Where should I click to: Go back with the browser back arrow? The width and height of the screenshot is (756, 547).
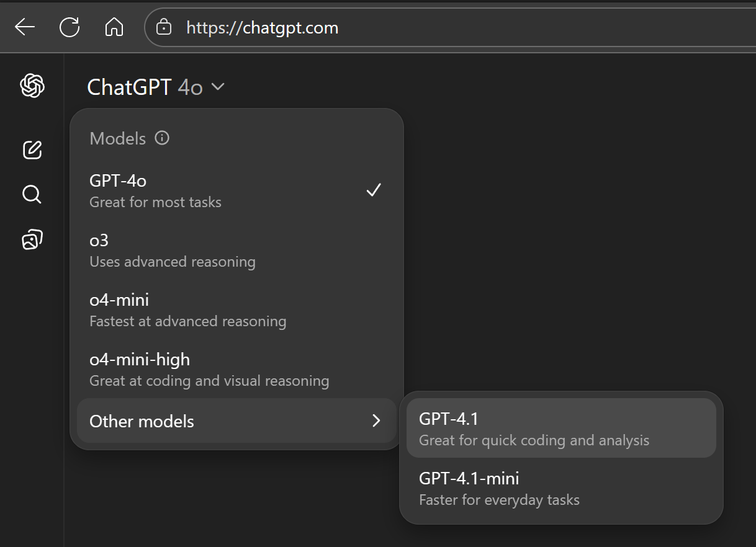tap(25, 27)
